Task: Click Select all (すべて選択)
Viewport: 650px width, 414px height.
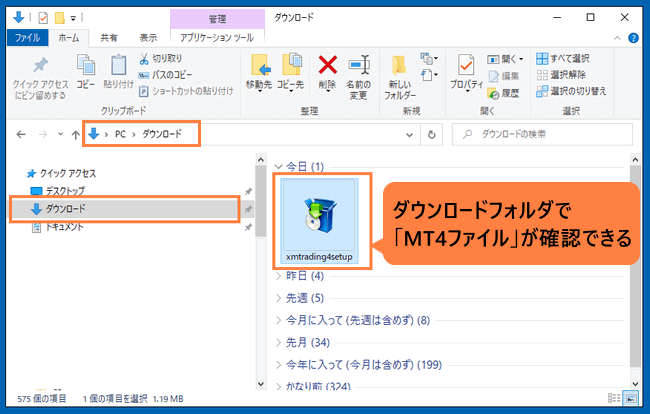Action: click(563, 58)
